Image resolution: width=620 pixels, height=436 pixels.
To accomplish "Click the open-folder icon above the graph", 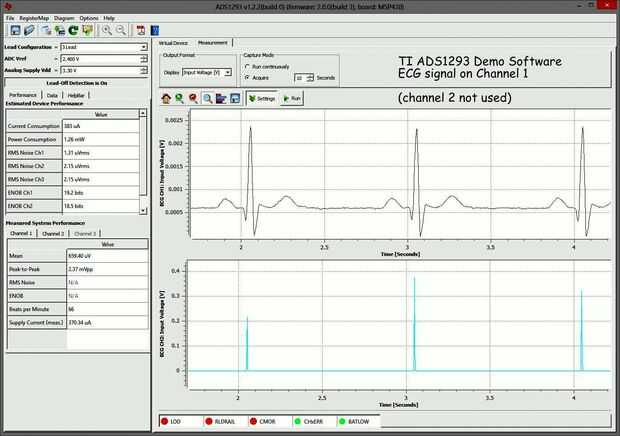I will pyautogui.click(x=221, y=98).
